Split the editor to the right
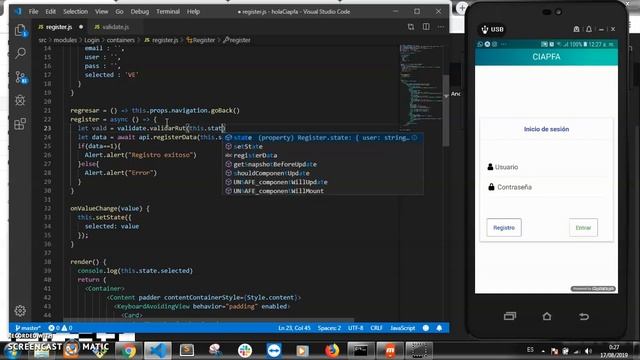Viewport: 640px width, 360px height. [426, 27]
